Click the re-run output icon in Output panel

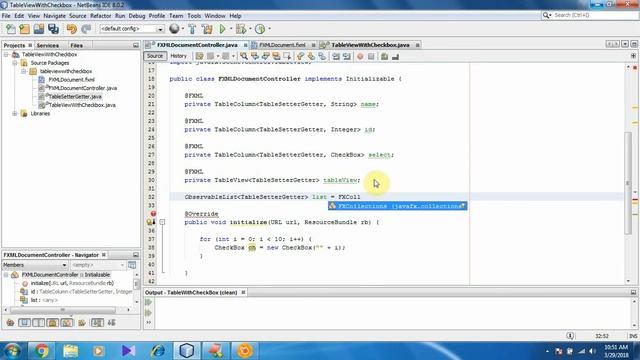(148, 302)
